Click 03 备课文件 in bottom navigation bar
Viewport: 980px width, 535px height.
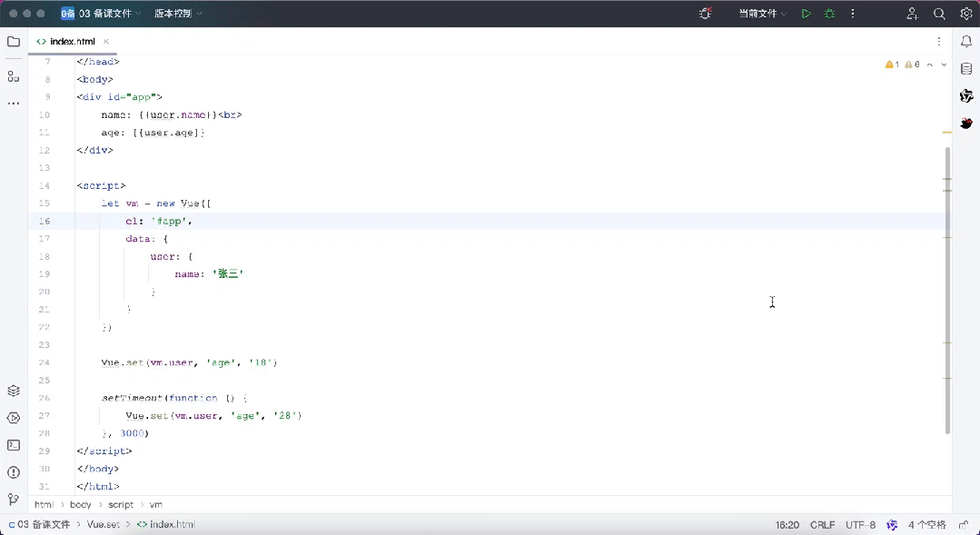pyautogui.click(x=39, y=525)
